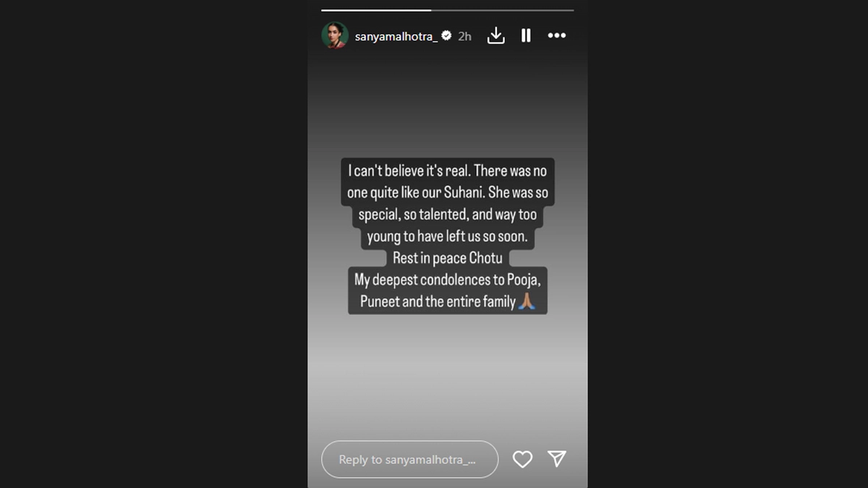Click the 2h story timestamp
868x488 pixels.
click(464, 36)
